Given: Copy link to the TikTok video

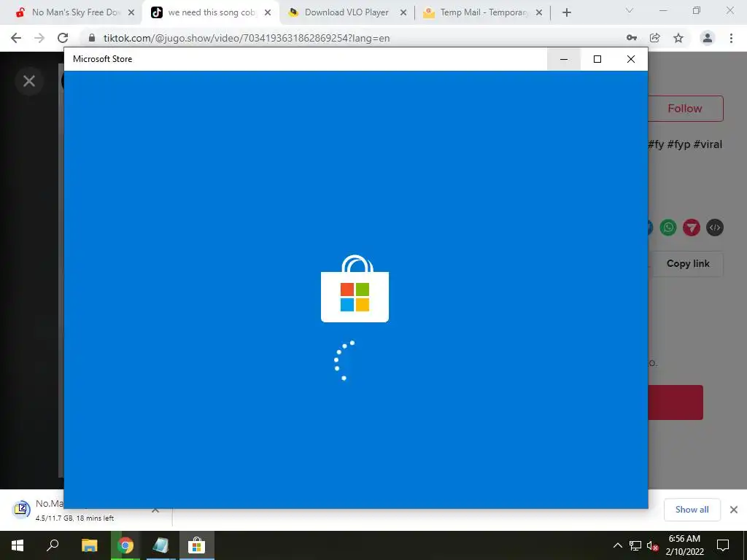Looking at the screenshot, I should [x=688, y=264].
